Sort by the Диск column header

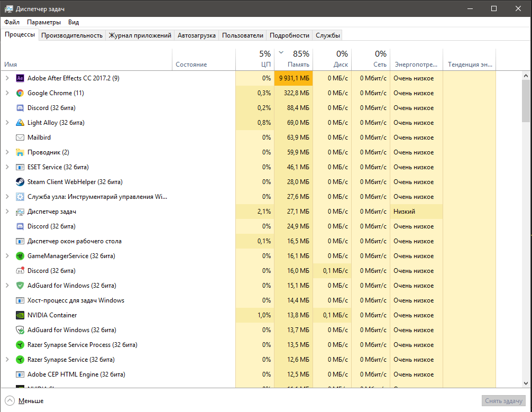pyautogui.click(x=332, y=60)
